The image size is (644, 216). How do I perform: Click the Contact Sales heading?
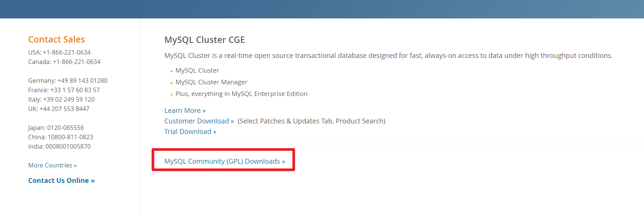tap(56, 39)
